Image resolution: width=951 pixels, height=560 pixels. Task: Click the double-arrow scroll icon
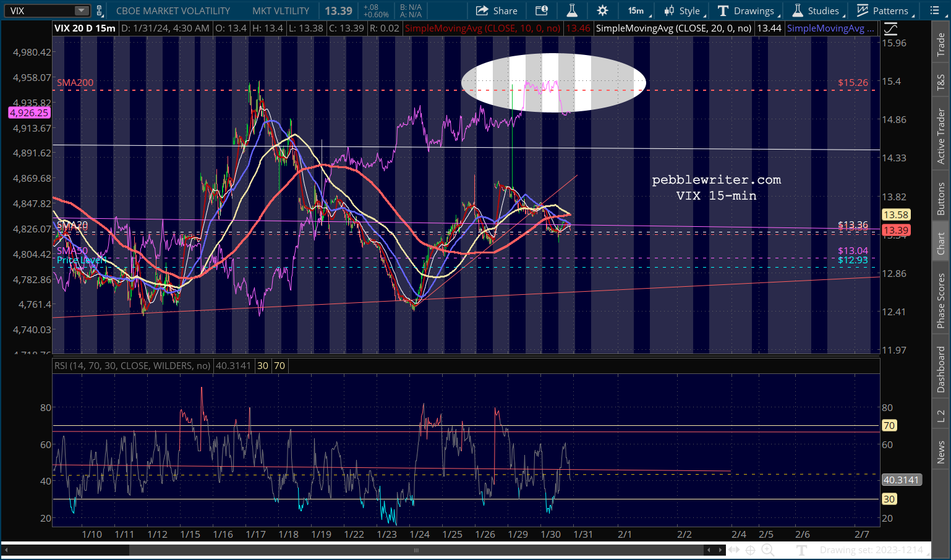(733, 549)
